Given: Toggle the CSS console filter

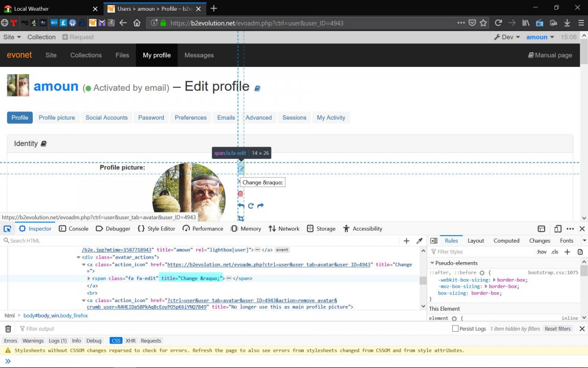Looking at the screenshot, I should coord(116,340).
